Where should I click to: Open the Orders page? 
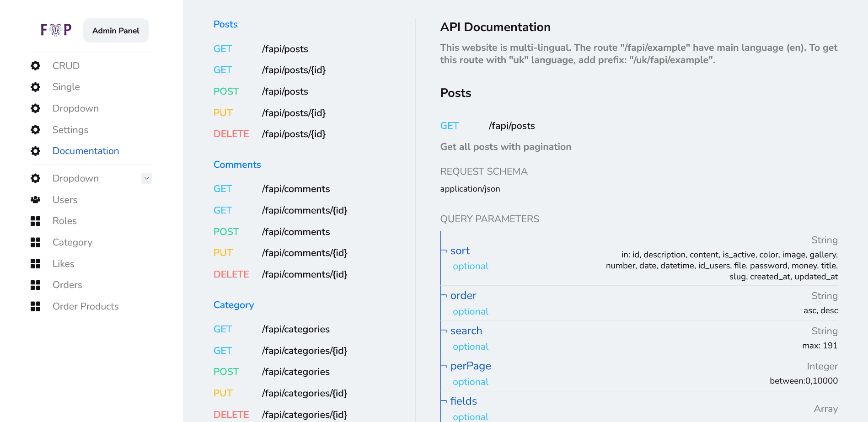coord(67,285)
